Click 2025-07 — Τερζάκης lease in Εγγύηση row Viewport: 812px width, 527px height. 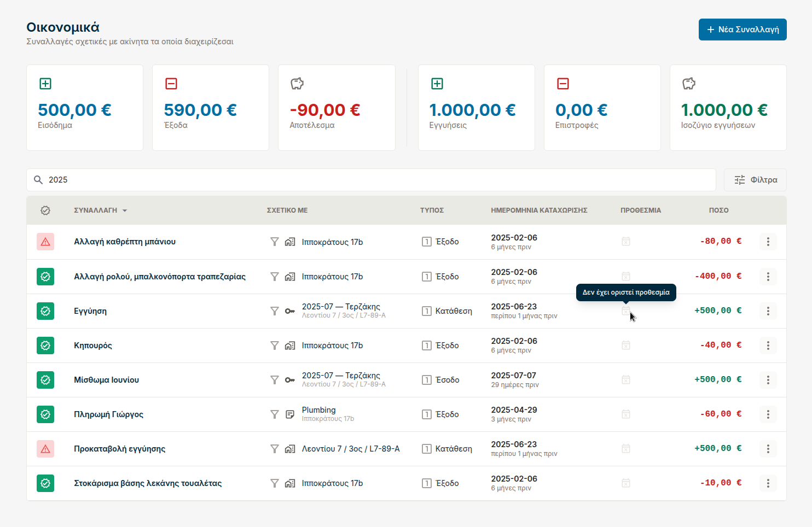point(341,307)
